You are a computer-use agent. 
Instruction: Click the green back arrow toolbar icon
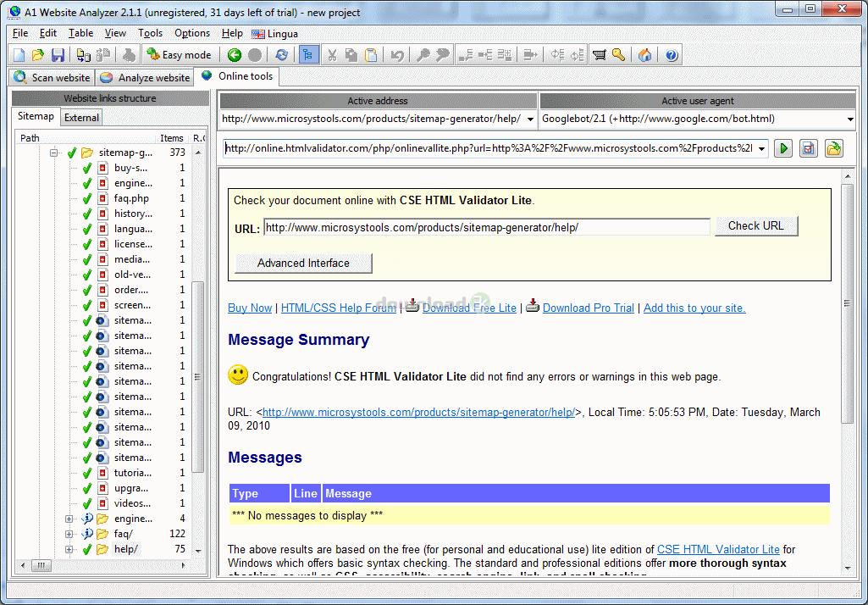pyautogui.click(x=235, y=55)
